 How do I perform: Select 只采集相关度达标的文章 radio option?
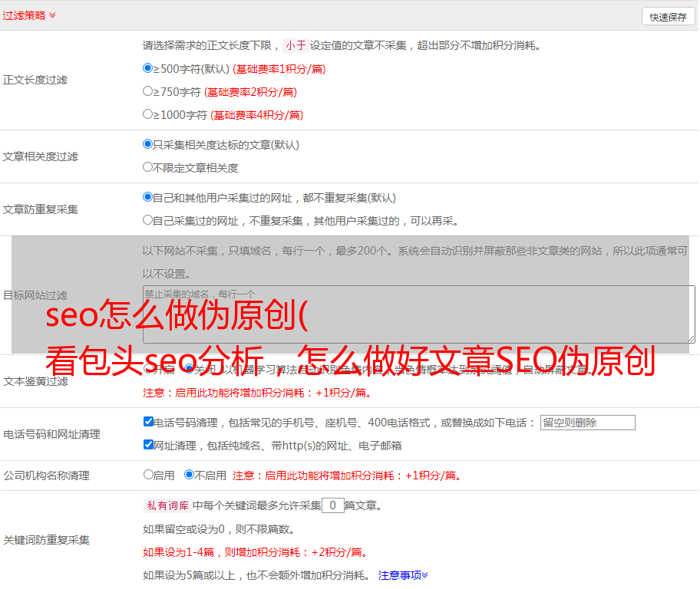(x=148, y=144)
